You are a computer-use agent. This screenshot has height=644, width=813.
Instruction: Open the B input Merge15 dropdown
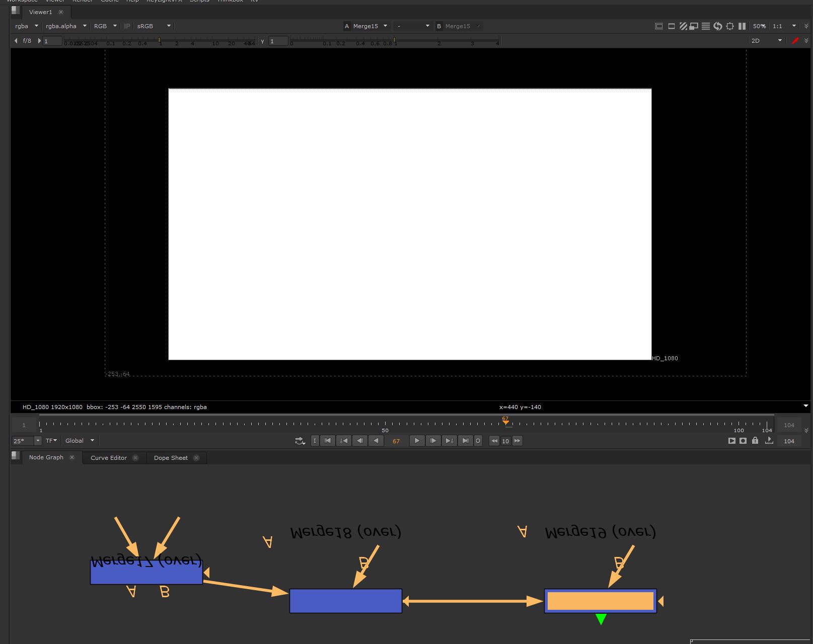pos(462,26)
